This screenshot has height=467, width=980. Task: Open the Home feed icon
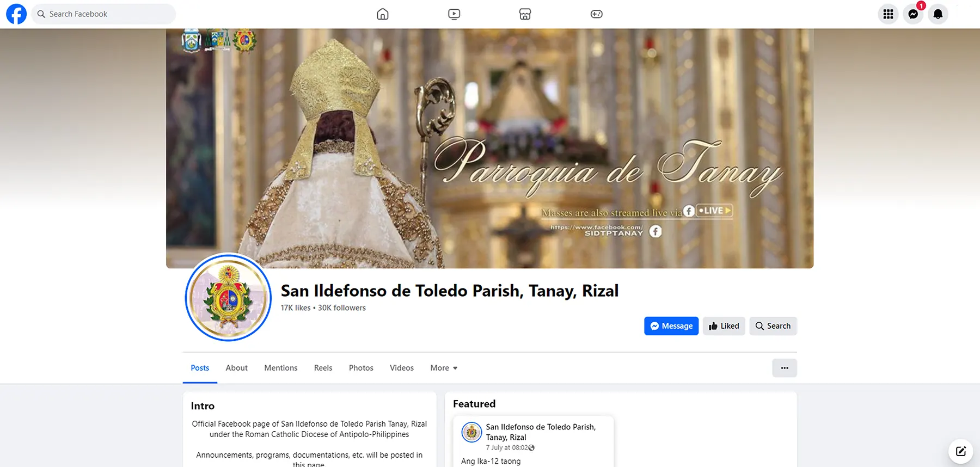(x=383, y=14)
